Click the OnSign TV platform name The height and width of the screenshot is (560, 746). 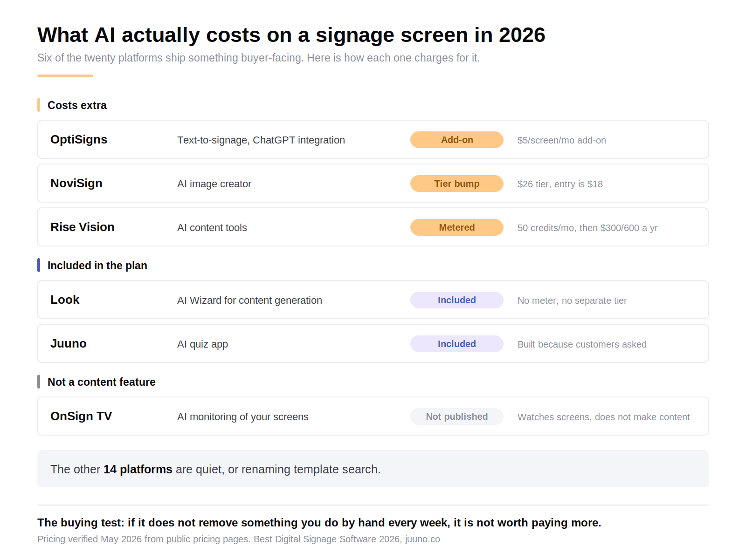point(81,416)
